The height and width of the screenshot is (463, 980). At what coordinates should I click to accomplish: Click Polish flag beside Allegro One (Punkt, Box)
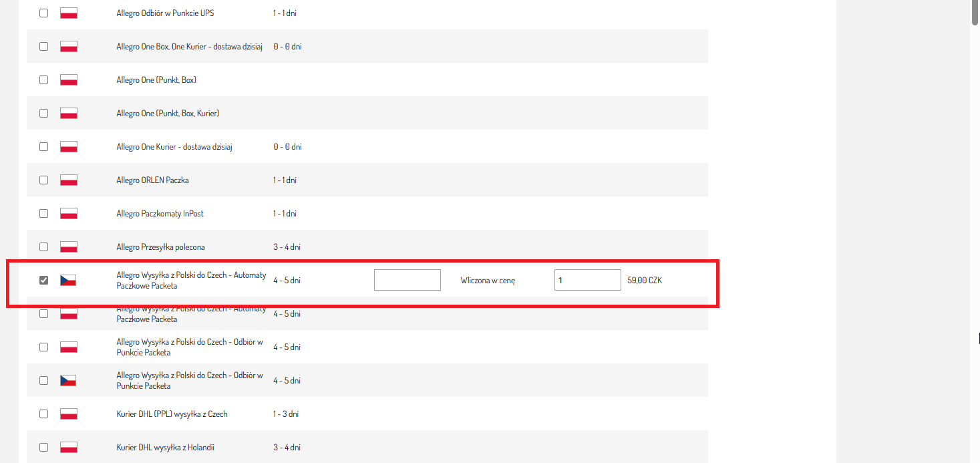68,80
